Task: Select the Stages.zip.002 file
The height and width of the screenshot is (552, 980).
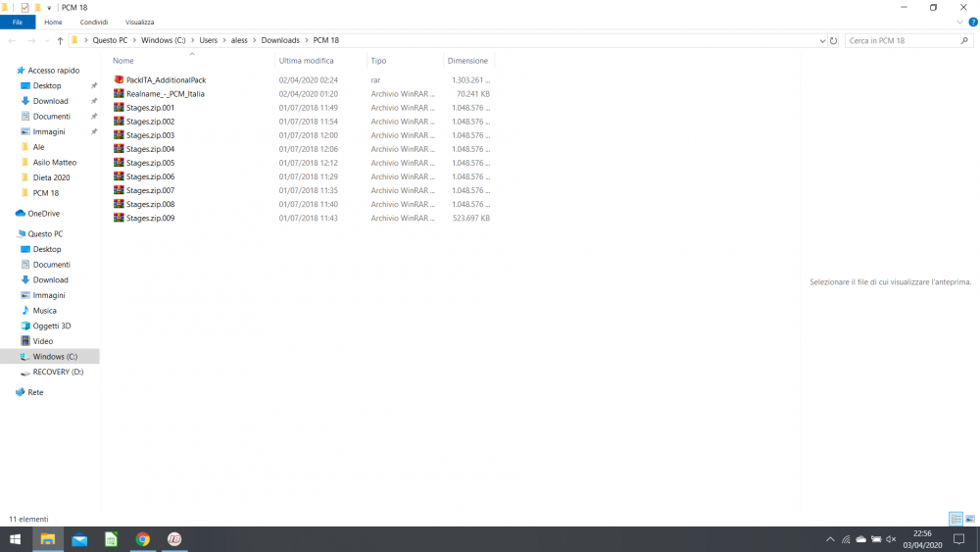Action: (150, 122)
